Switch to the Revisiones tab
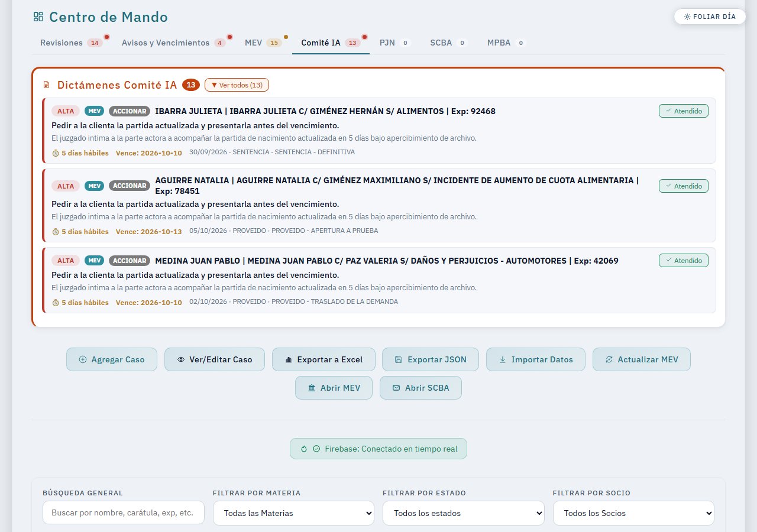 coord(72,43)
